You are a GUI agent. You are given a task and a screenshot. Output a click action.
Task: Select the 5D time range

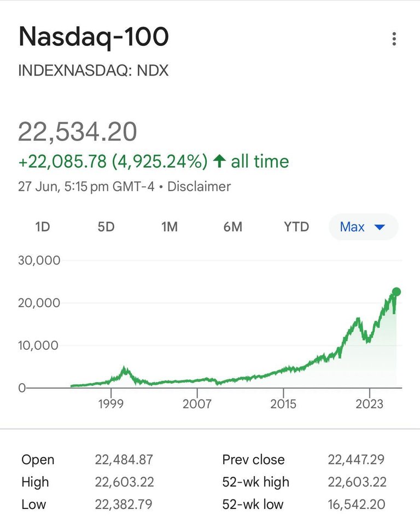pyautogui.click(x=106, y=227)
